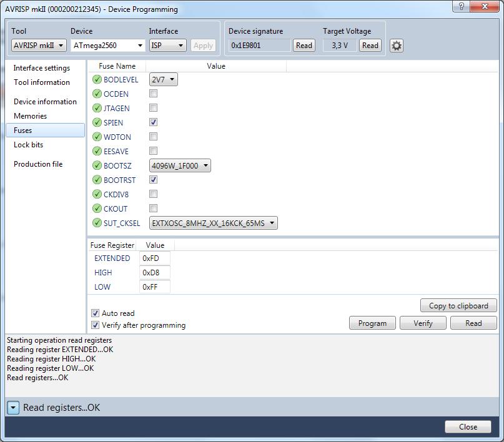Click the Device signature value field
Image resolution: width=504 pixels, height=442 pixels.
(x=259, y=46)
